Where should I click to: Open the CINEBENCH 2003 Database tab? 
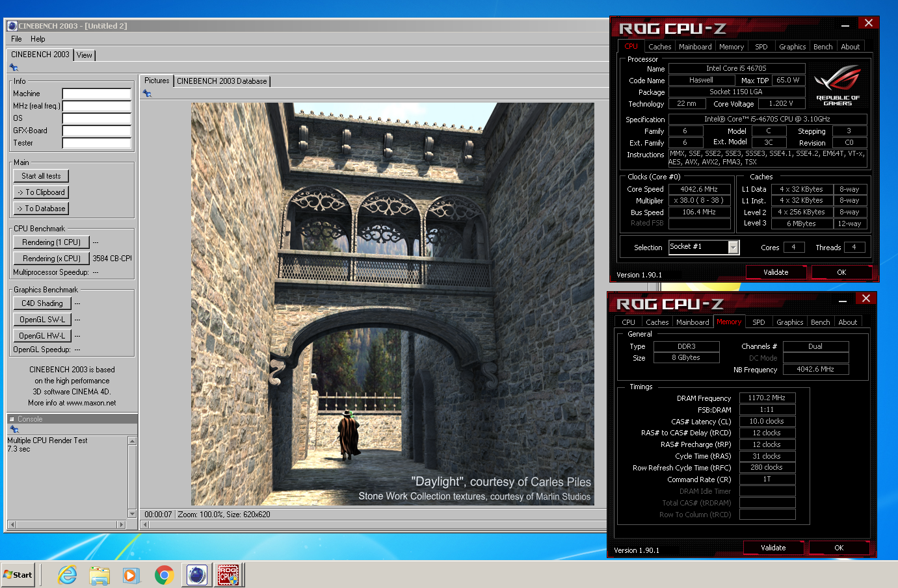click(x=222, y=81)
